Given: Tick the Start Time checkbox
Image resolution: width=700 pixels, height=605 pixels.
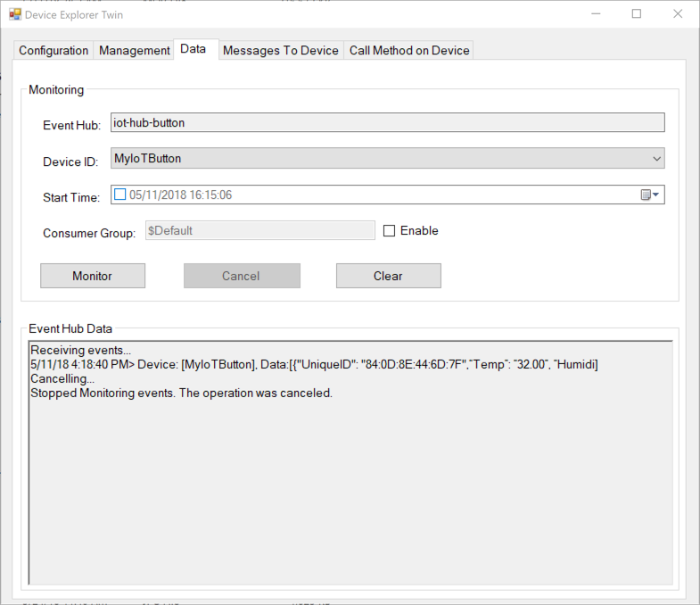Looking at the screenshot, I should pos(119,195).
